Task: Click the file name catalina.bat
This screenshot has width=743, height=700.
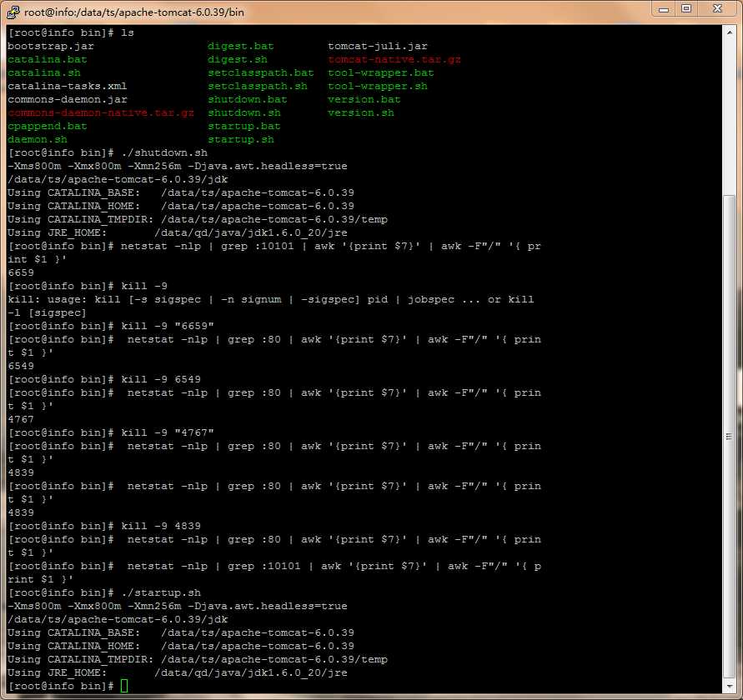Action: (x=48, y=59)
